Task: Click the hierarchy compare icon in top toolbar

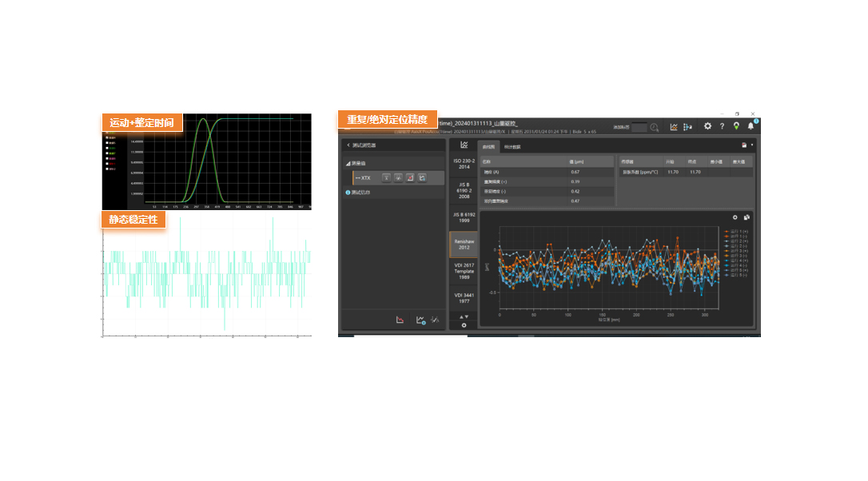Action: [x=687, y=127]
